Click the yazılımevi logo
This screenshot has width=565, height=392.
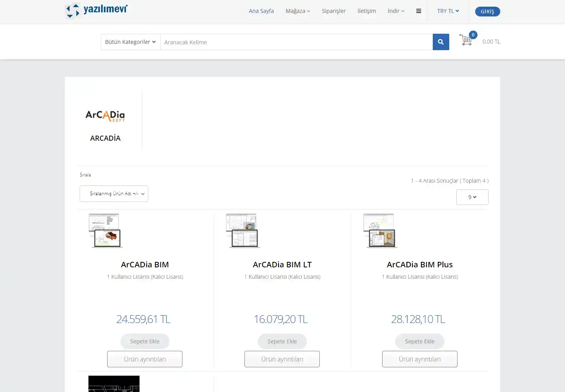[97, 11]
